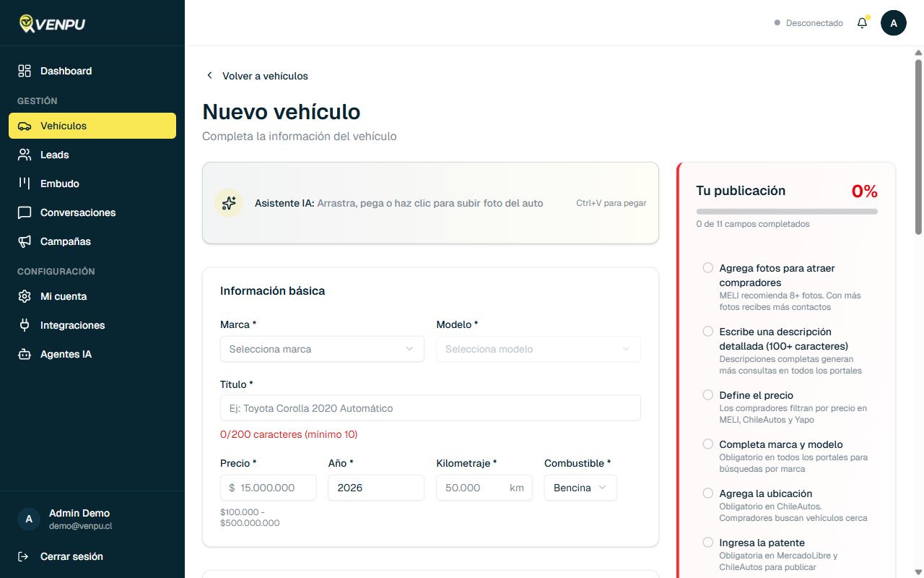Open the Combustible fuel type selector
The height and width of the screenshot is (578, 924).
(580, 488)
